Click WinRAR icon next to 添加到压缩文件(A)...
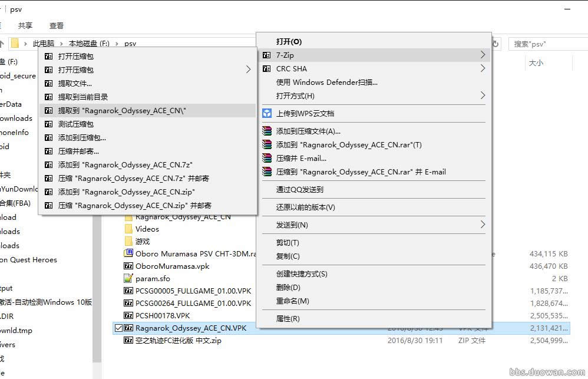Screen dimensions: 588x379 click(267, 131)
